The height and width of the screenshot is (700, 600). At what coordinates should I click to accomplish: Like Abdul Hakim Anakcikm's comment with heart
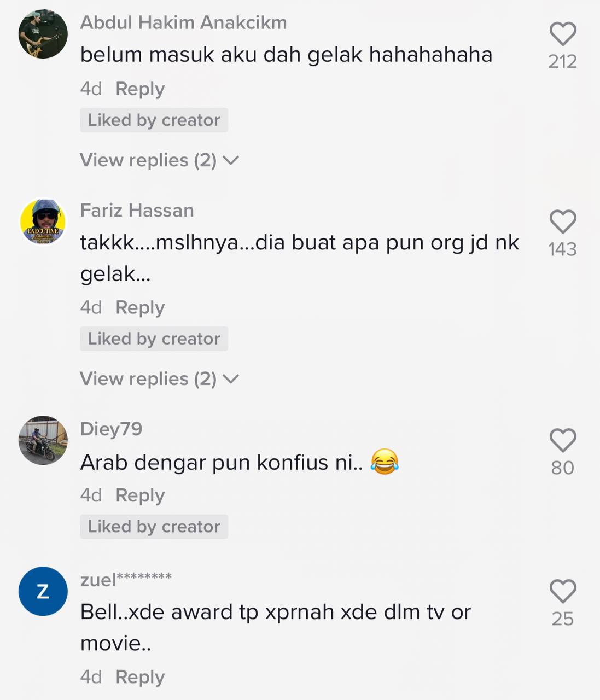point(563,34)
